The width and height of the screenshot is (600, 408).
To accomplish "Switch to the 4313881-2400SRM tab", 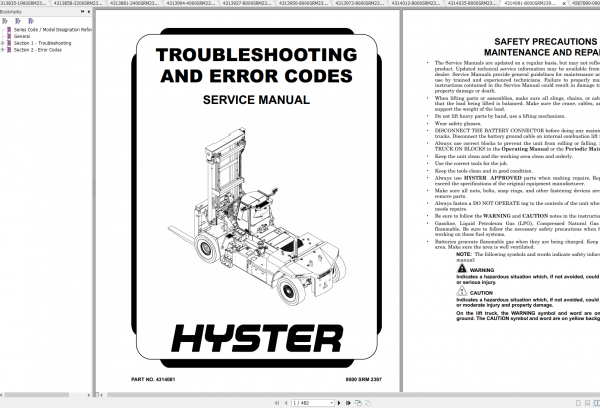I will [x=134, y=3].
